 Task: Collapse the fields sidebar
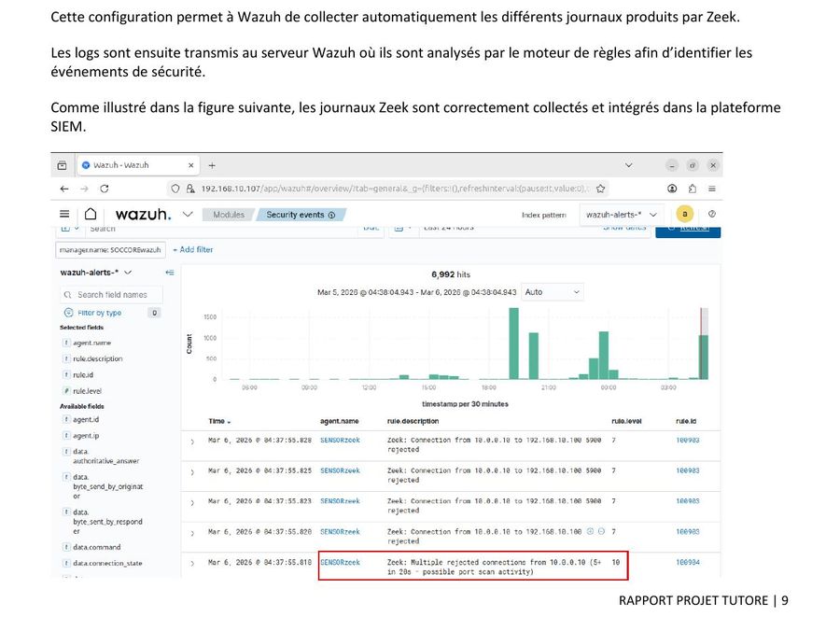pyautogui.click(x=170, y=273)
